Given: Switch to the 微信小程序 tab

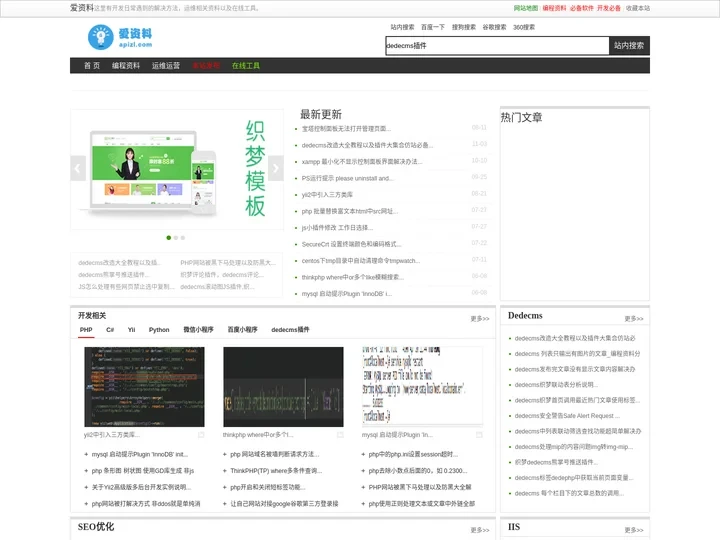Looking at the screenshot, I should (198, 330).
